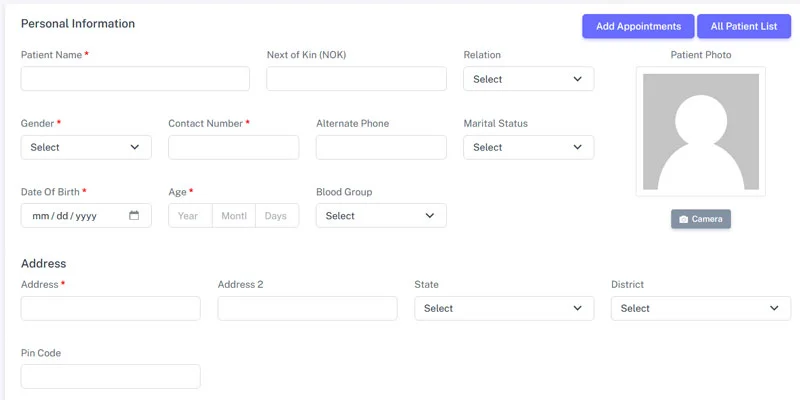Click the Next of Kin input field
This screenshot has width=800, height=400.
click(x=357, y=79)
